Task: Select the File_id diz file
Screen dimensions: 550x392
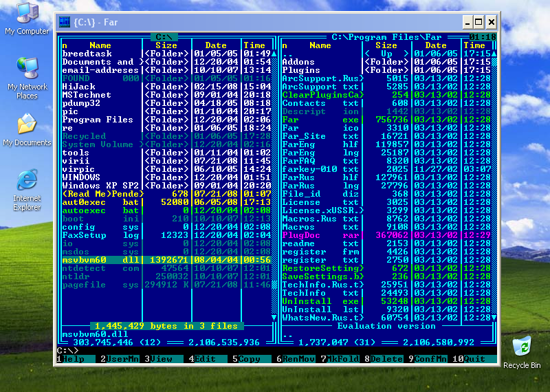Action: (x=386, y=194)
